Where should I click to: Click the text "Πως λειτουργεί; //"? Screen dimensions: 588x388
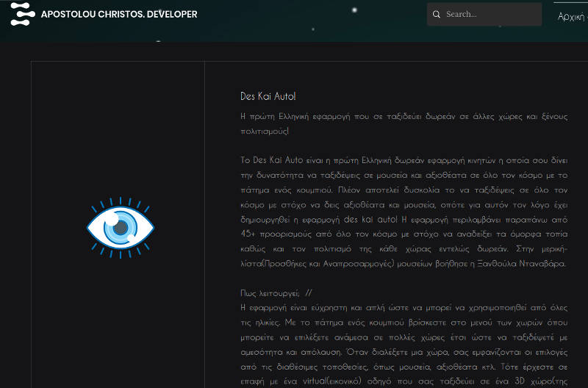(276, 292)
